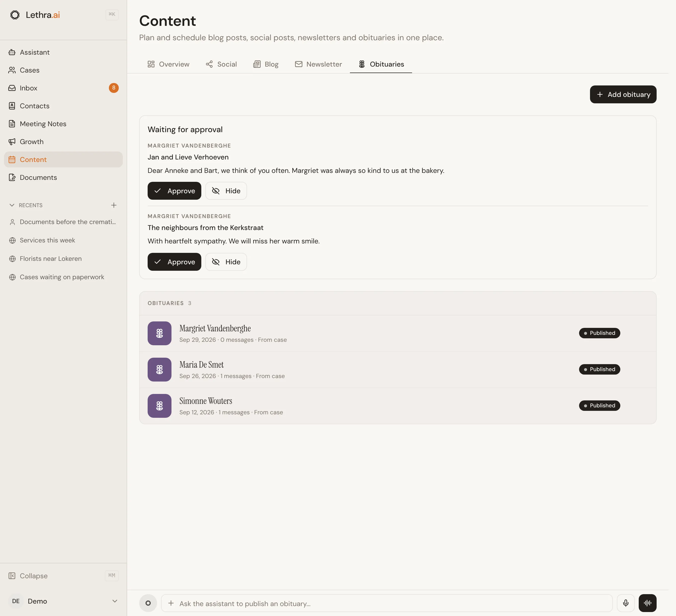
Task: Open recent 'Documents before the cremati…'
Action: (x=63, y=222)
